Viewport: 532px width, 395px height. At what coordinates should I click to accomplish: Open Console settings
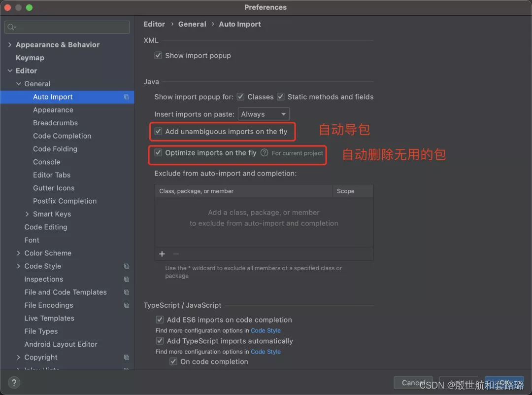click(46, 162)
